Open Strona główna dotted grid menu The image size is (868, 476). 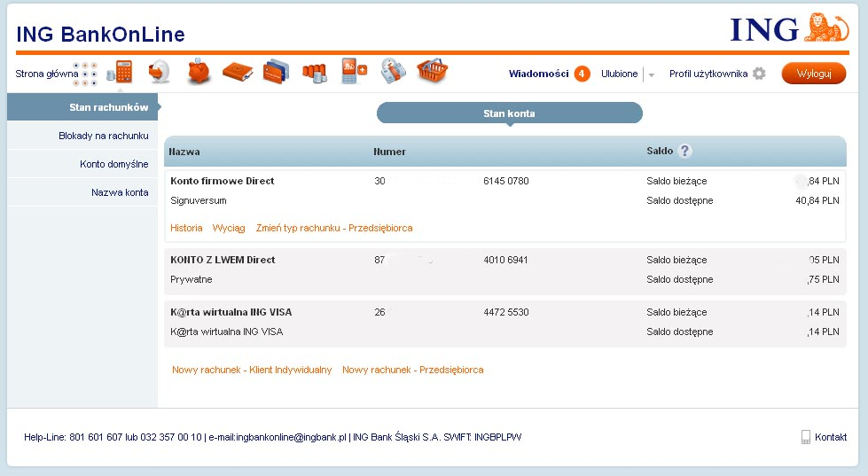coord(86,74)
